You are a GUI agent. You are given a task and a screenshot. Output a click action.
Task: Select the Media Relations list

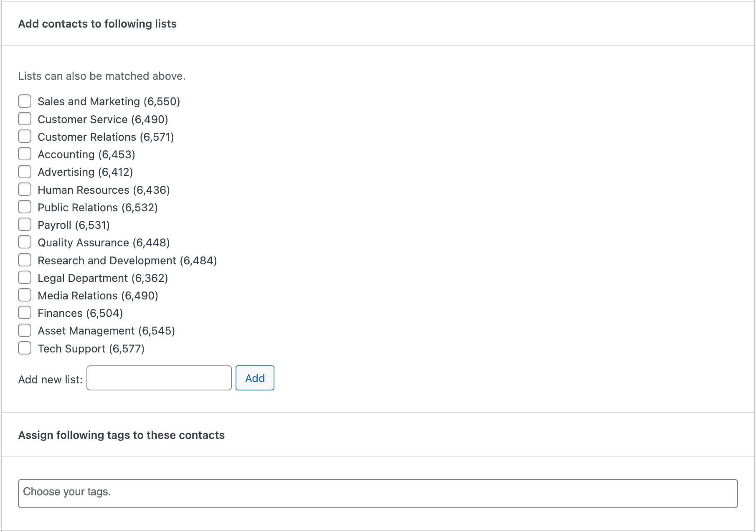coord(25,295)
